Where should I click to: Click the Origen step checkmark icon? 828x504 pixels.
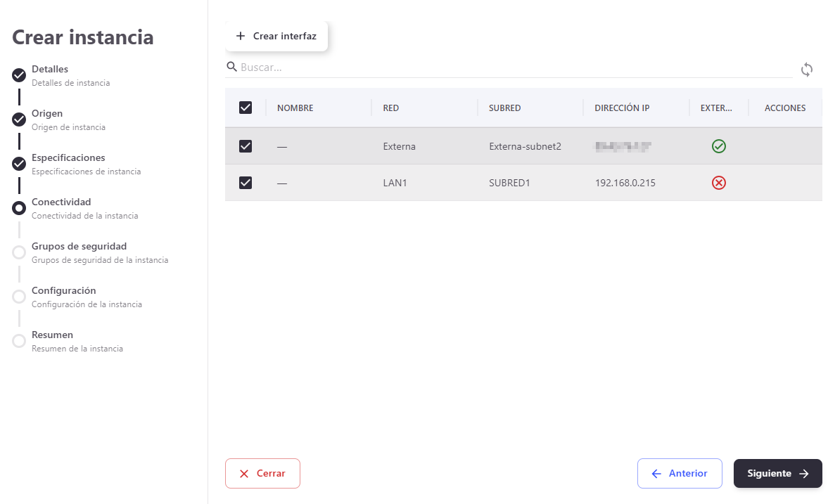[x=19, y=119]
